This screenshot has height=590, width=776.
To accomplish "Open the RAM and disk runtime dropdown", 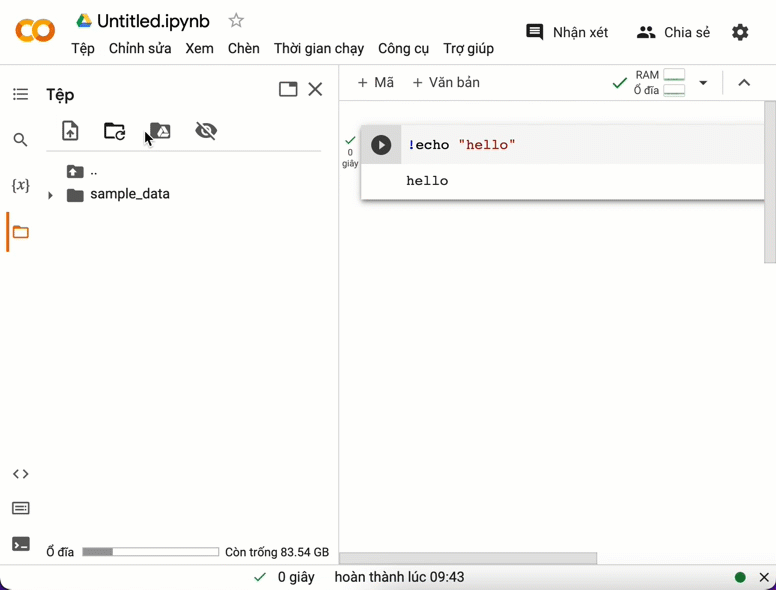I will pos(703,83).
